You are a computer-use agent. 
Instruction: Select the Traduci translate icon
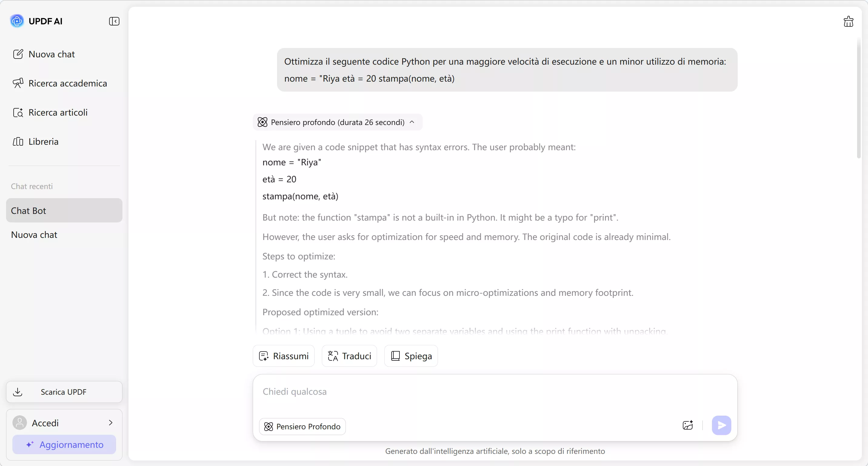pos(332,356)
